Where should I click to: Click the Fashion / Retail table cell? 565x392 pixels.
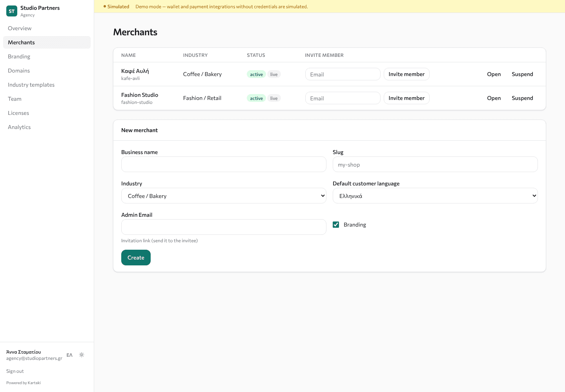pos(202,98)
